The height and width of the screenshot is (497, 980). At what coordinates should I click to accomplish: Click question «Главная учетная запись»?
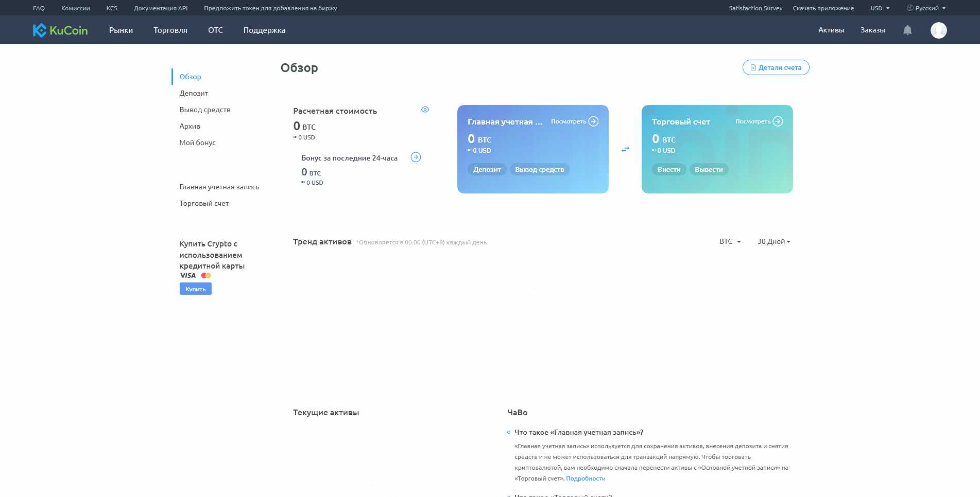(579, 432)
